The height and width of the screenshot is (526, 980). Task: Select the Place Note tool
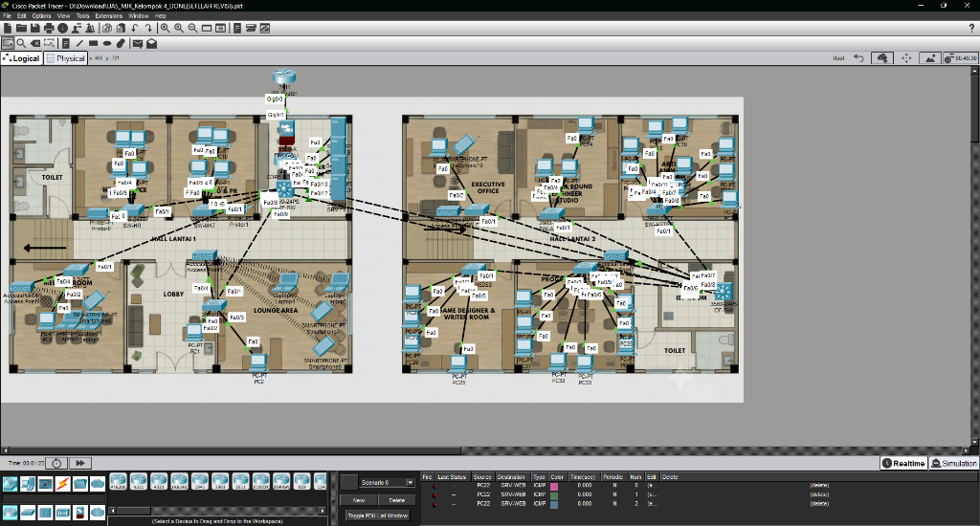pos(66,43)
